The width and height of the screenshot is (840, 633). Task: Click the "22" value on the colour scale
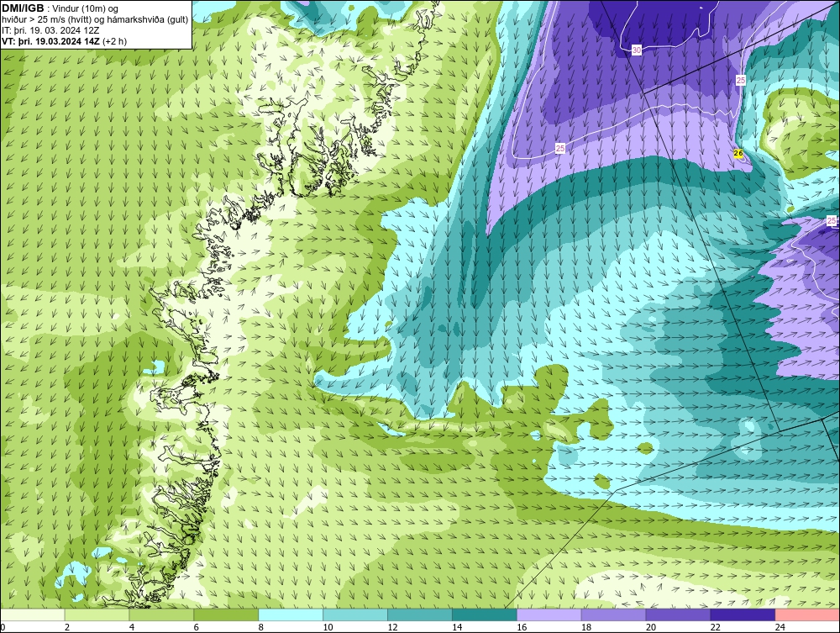point(716,627)
